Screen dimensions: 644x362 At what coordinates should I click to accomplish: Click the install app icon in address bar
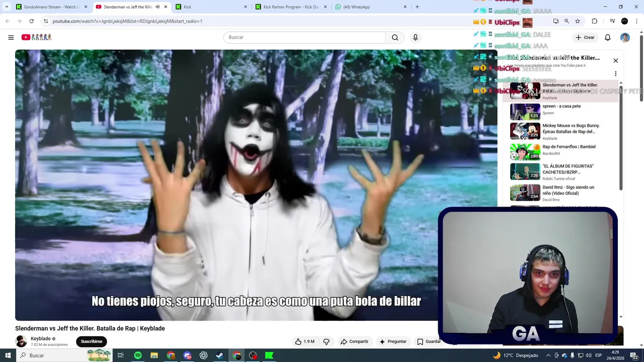coord(556,21)
